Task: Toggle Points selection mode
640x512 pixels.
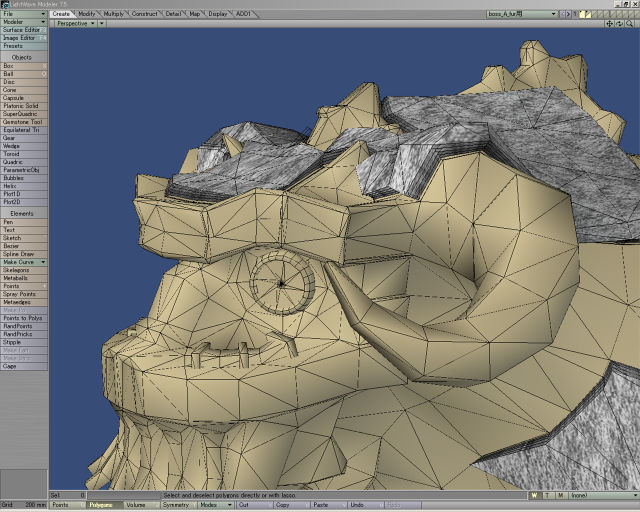Action: pyautogui.click(x=68, y=505)
